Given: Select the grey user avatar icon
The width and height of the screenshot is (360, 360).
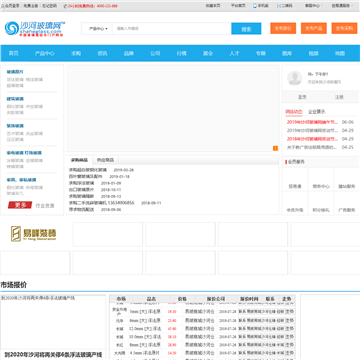Looking at the screenshot, I should [295, 78].
